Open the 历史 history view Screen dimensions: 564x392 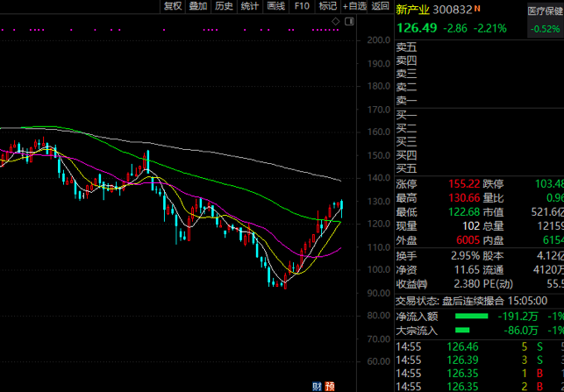click(x=225, y=6)
